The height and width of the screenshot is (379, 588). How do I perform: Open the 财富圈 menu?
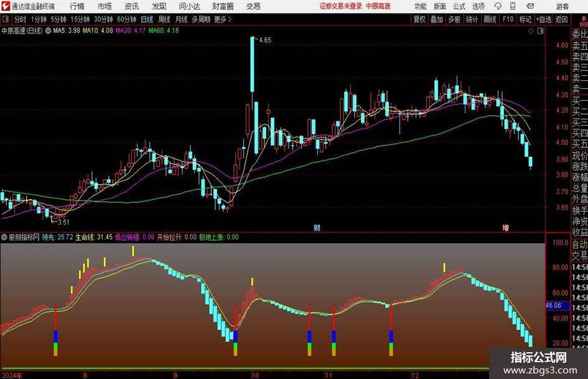point(223,6)
